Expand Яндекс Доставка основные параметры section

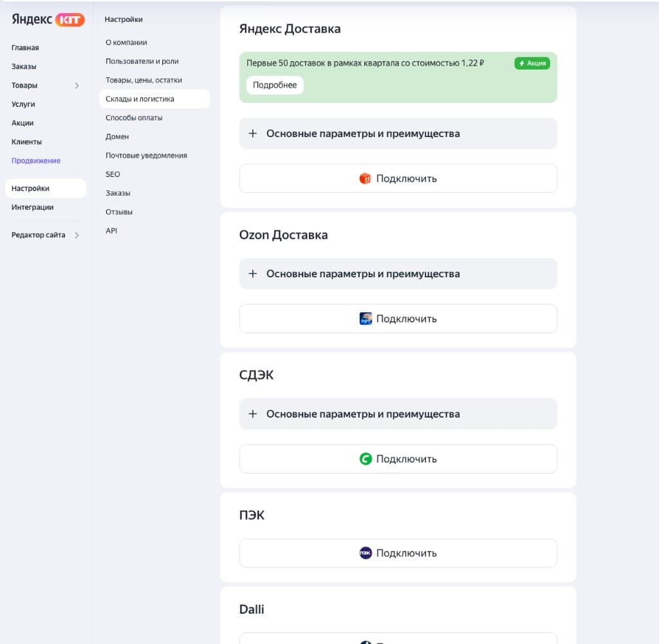pos(398,134)
